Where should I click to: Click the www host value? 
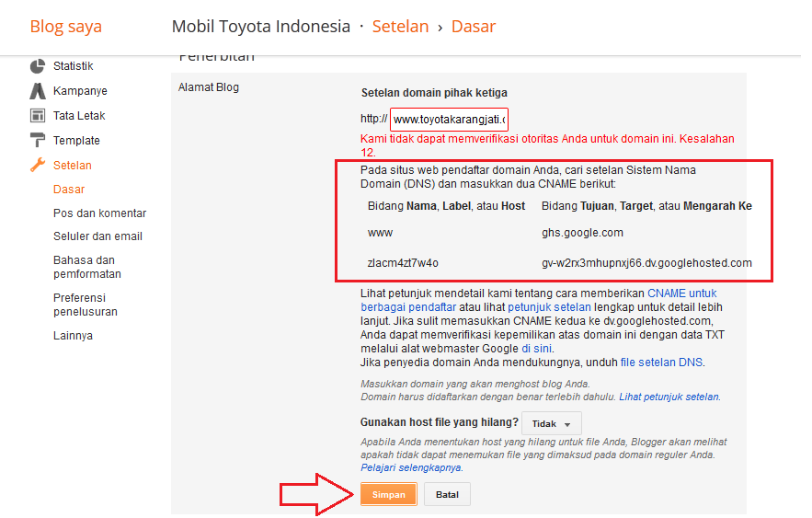pos(380,233)
